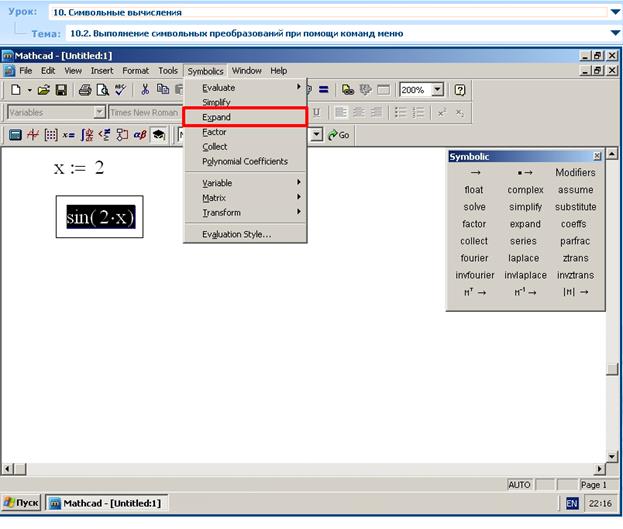Click the vertical scrollbar down arrow
The width and height of the screenshot is (623, 529).
tap(612, 457)
